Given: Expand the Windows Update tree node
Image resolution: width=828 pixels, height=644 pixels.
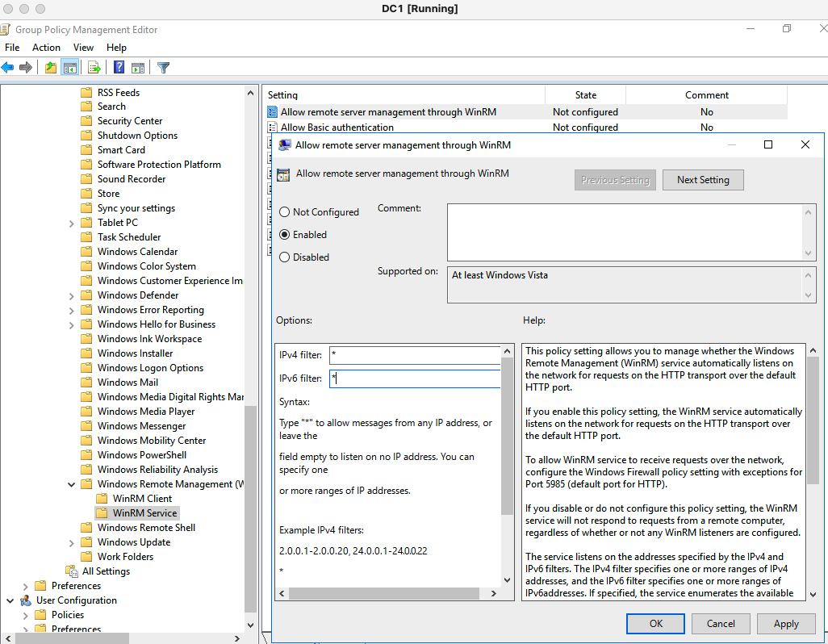Looking at the screenshot, I should click(71, 542).
